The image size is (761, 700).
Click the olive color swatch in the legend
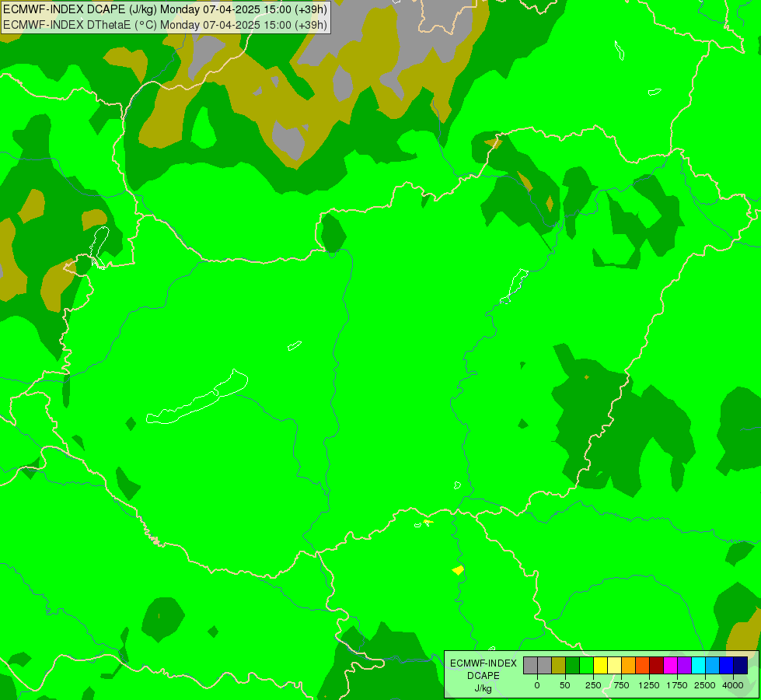(x=559, y=665)
